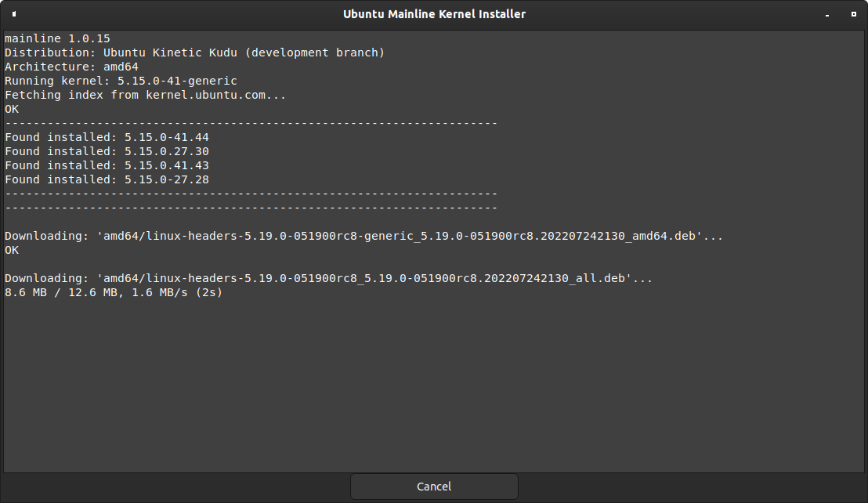Click the 'Architecture: amd64' line
Screen dimensions: 868x503
click(x=71, y=67)
